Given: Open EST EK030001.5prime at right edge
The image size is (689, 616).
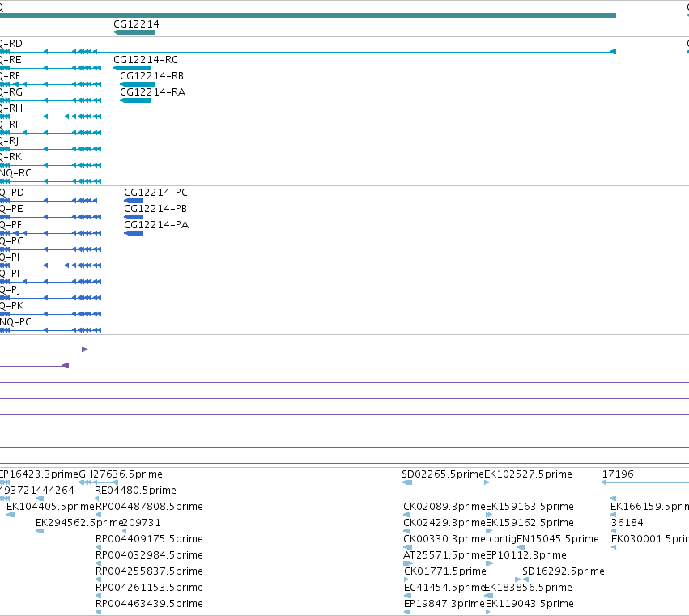Looking at the screenshot, I should click(x=650, y=539).
